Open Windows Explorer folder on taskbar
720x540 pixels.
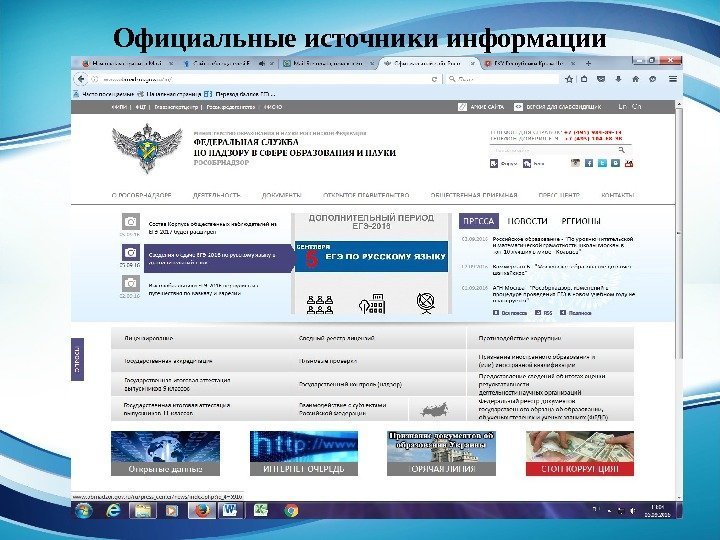pos(143,511)
